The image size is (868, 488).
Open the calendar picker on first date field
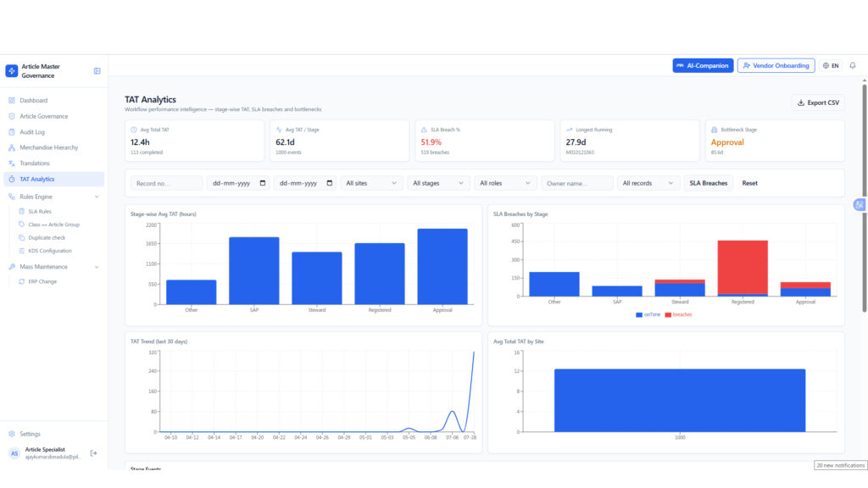click(x=263, y=183)
